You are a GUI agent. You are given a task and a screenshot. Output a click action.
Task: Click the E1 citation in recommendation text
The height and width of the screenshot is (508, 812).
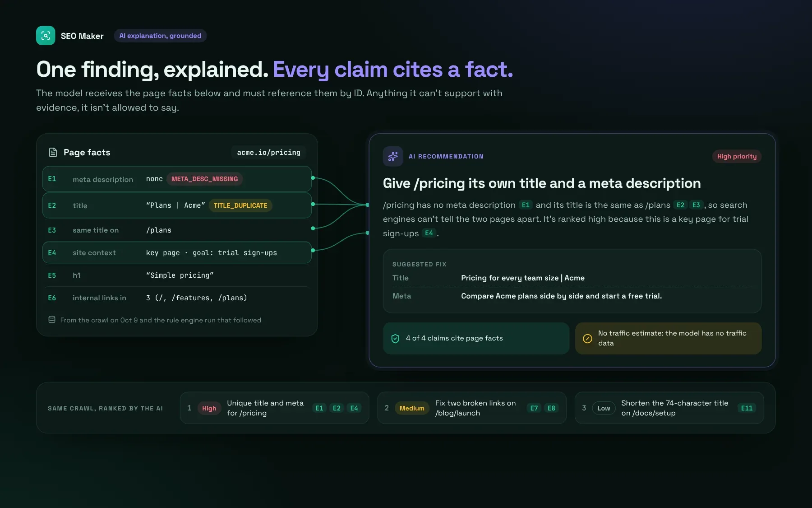pos(526,205)
